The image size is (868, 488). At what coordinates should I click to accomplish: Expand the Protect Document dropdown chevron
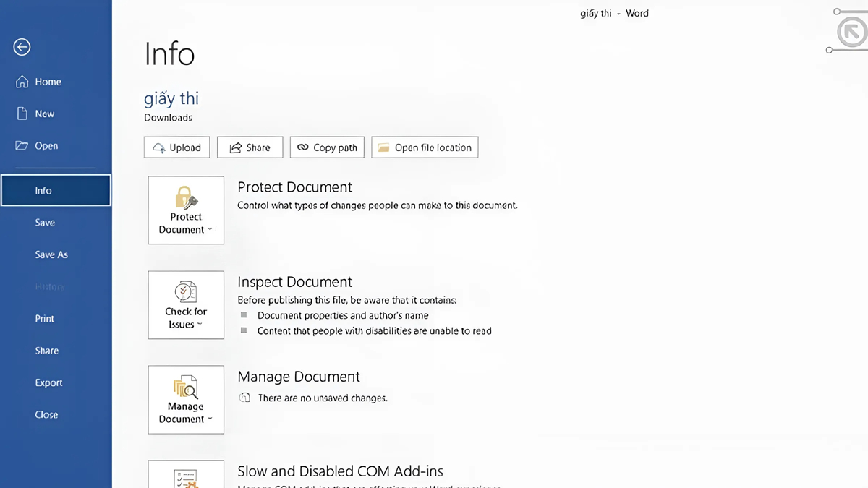click(210, 229)
